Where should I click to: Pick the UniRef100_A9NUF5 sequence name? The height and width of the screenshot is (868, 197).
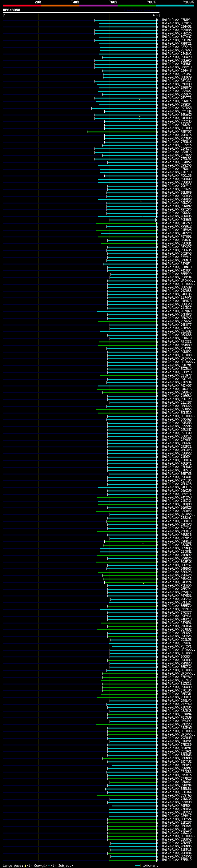coord(177,101)
